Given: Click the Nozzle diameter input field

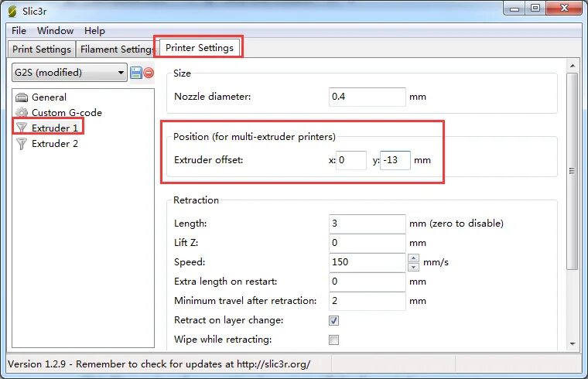Looking at the screenshot, I should pos(367,97).
